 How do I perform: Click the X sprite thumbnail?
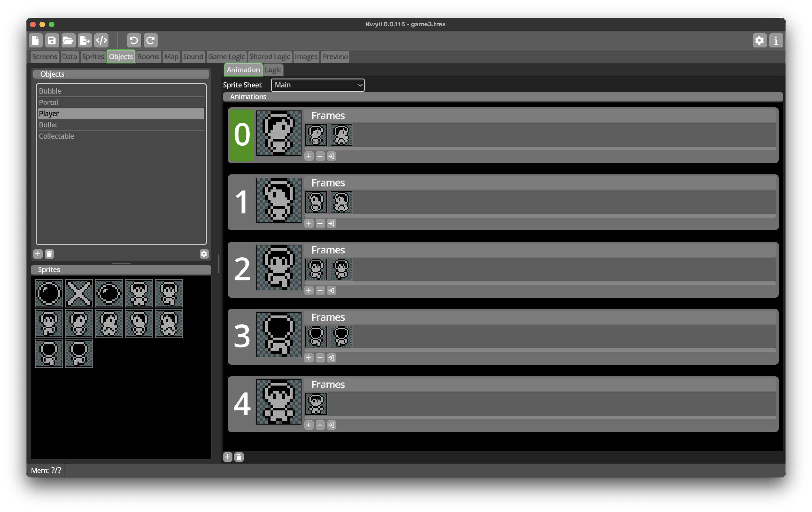pyautogui.click(x=79, y=293)
